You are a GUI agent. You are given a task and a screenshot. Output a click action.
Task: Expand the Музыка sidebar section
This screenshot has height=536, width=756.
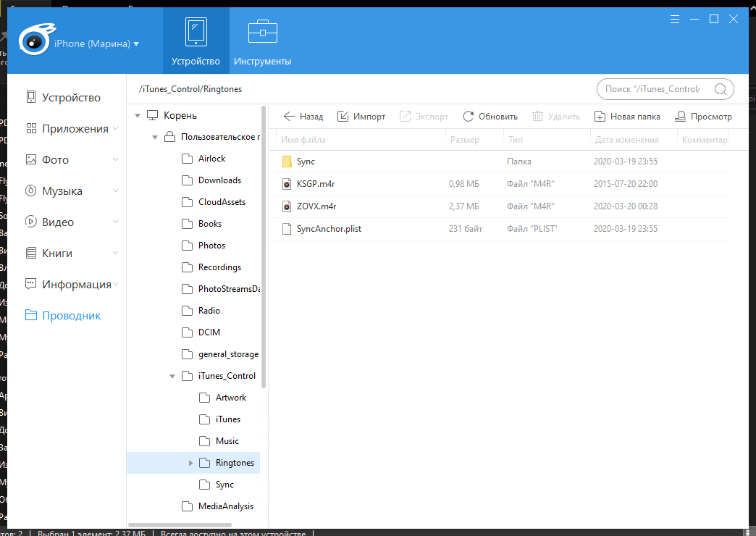116,191
